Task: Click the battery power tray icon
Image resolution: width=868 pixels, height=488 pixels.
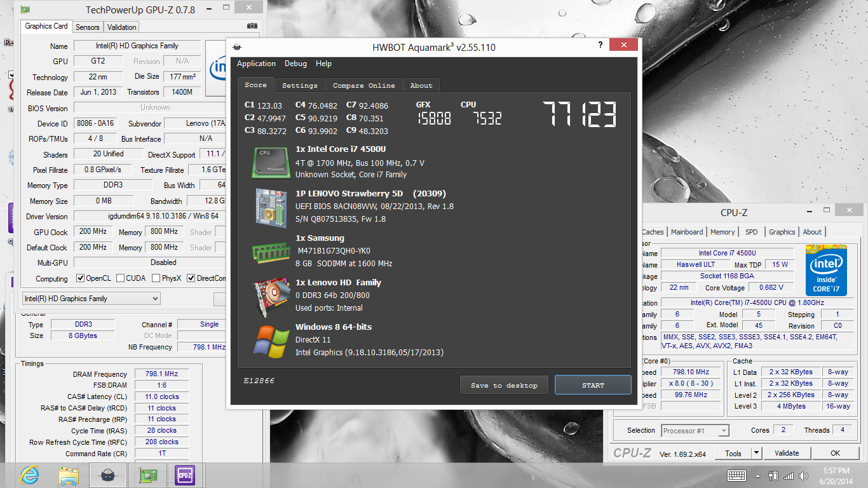Action: pos(773,475)
